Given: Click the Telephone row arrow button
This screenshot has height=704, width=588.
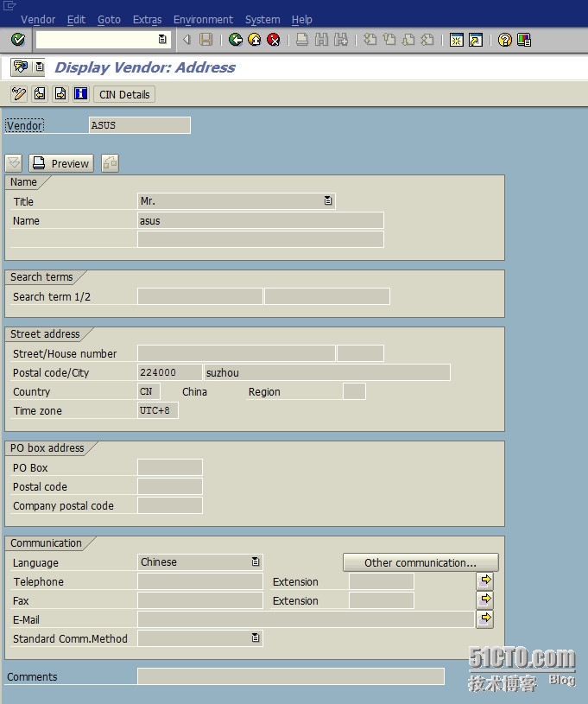Looking at the screenshot, I should 484,580.
